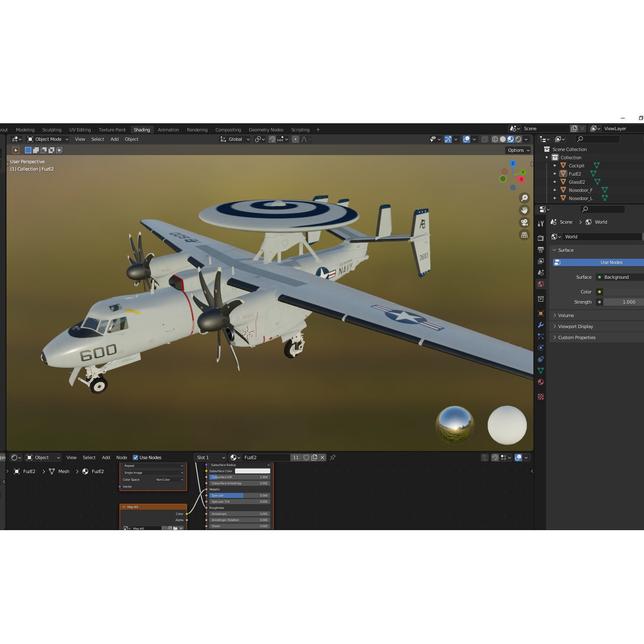
Task: Open the Object properties tab
Action: tap(541, 313)
